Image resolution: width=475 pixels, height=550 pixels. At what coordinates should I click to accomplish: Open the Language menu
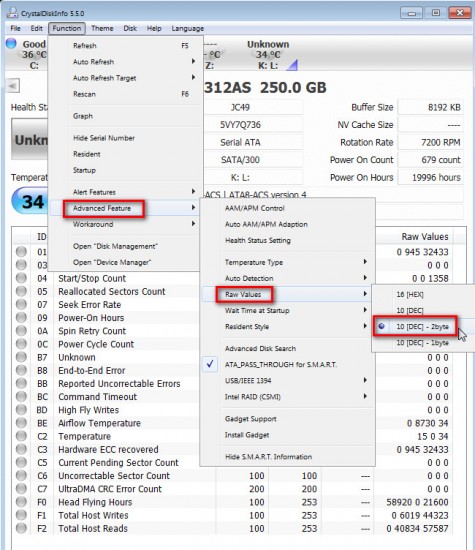tap(188, 28)
